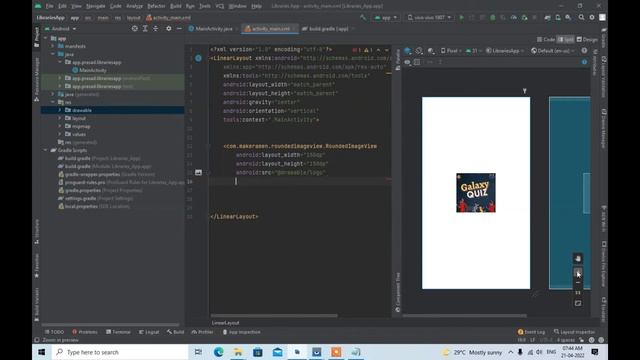
Task: Open night mode selector in design toolbar
Action: click(x=431, y=51)
